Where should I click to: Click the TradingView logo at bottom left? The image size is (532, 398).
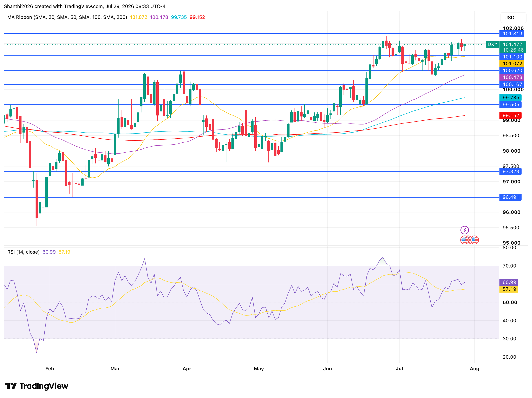pos(36,386)
